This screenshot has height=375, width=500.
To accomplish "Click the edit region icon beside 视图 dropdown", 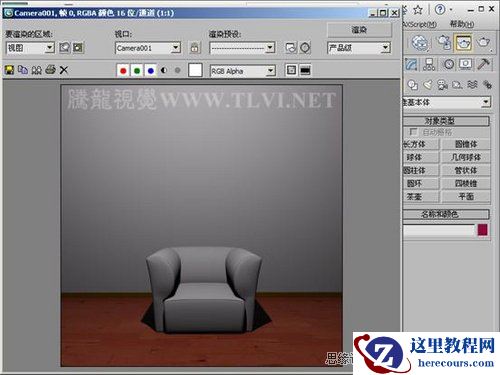I will 64,48.
